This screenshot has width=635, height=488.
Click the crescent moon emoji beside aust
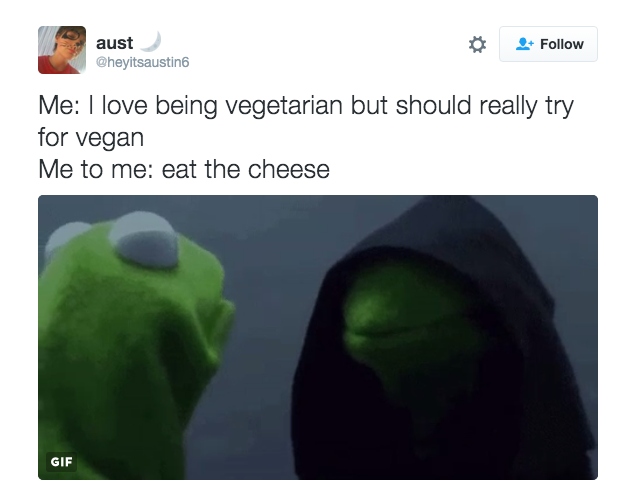[x=151, y=42]
